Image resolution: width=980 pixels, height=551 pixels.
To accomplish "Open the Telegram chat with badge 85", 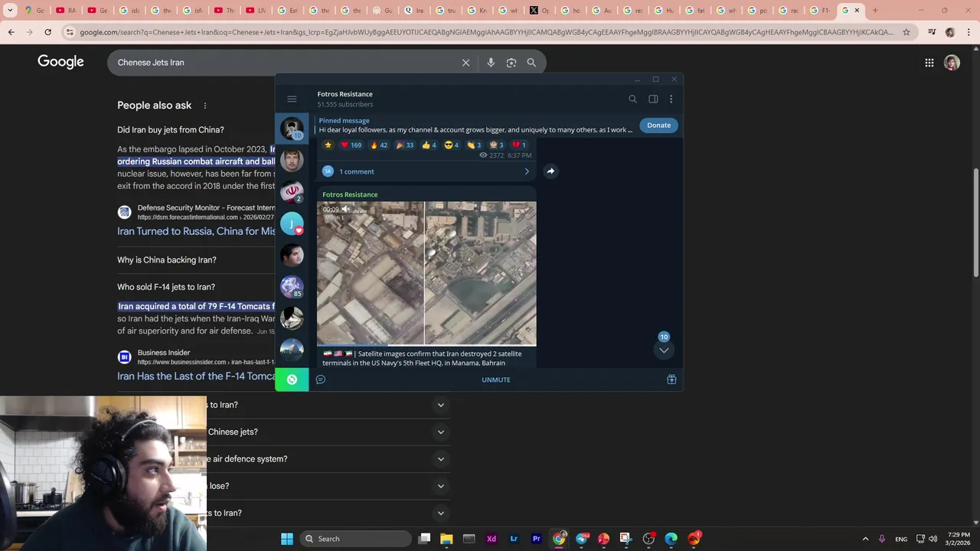I will (x=292, y=286).
